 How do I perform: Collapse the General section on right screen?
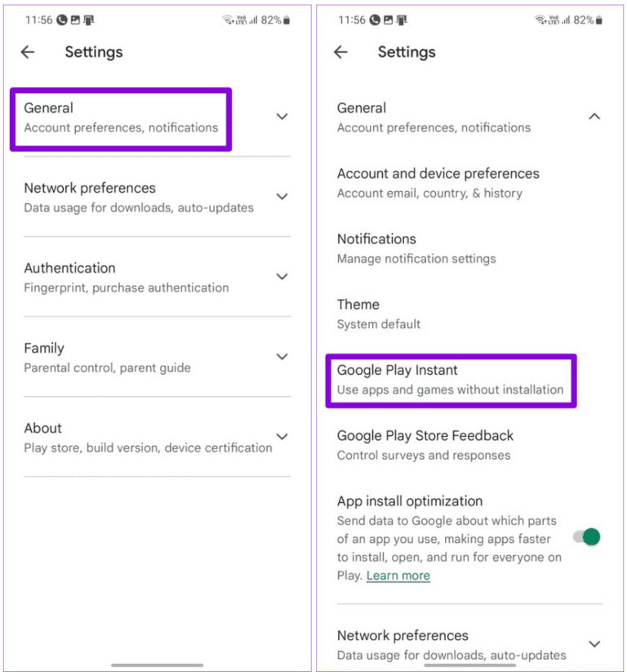[594, 117]
